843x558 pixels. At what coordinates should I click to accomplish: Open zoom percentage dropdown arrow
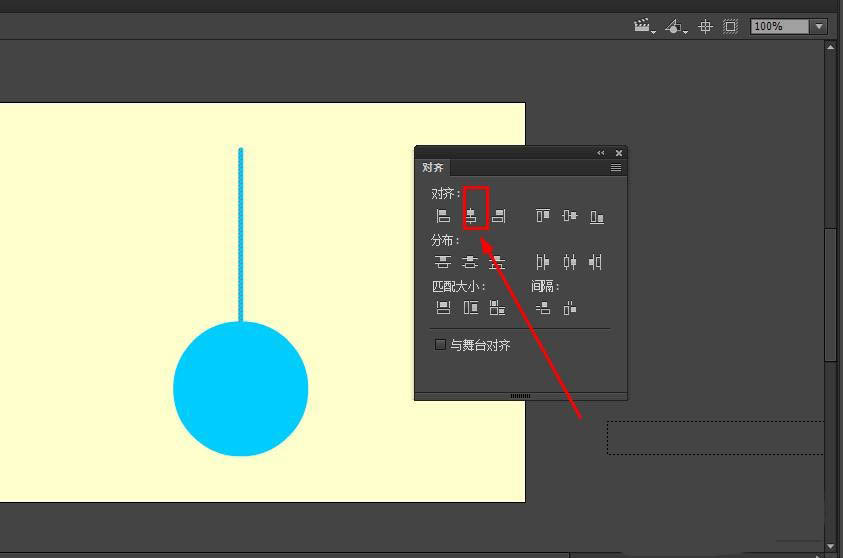pos(819,26)
